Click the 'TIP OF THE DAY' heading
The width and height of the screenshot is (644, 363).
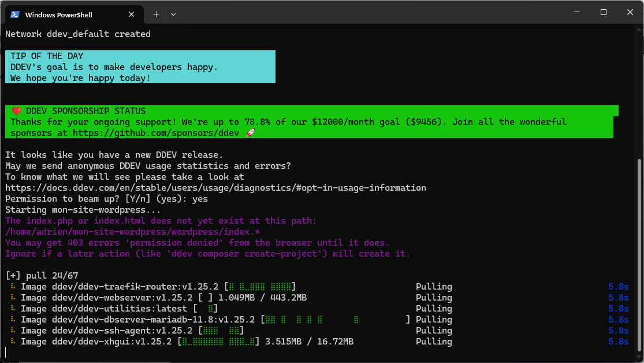coord(47,56)
